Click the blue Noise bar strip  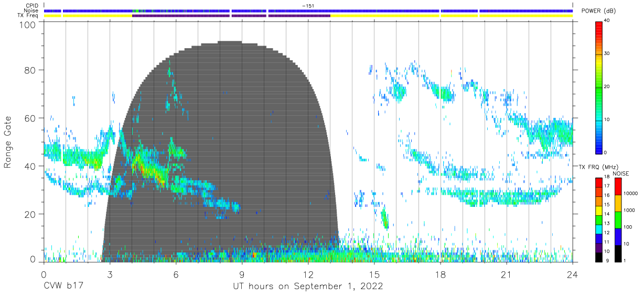308,10
